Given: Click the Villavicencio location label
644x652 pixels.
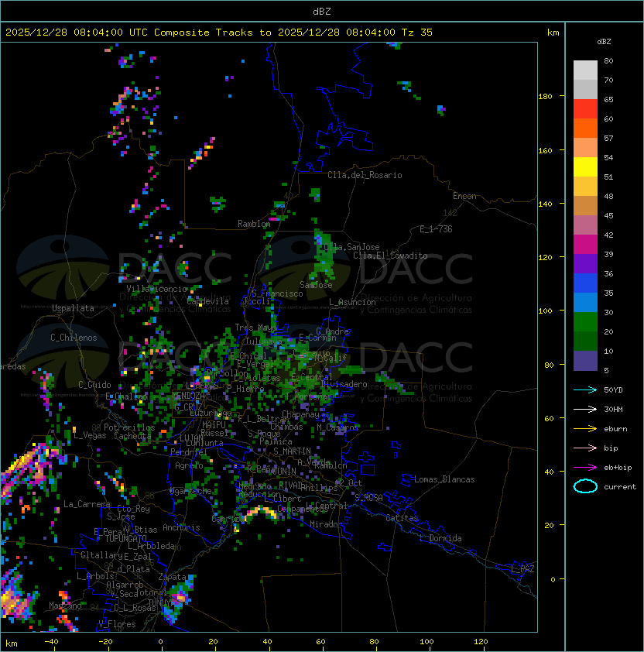Looking at the screenshot, I should [x=156, y=289].
